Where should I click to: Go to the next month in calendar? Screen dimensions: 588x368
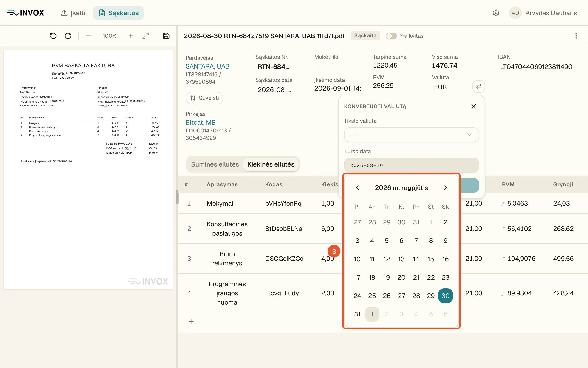[445, 188]
